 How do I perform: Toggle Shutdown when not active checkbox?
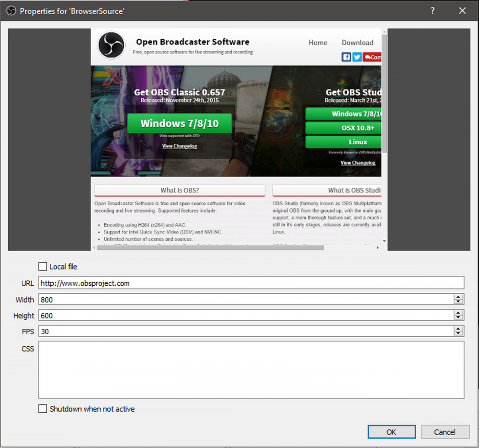[x=43, y=409]
